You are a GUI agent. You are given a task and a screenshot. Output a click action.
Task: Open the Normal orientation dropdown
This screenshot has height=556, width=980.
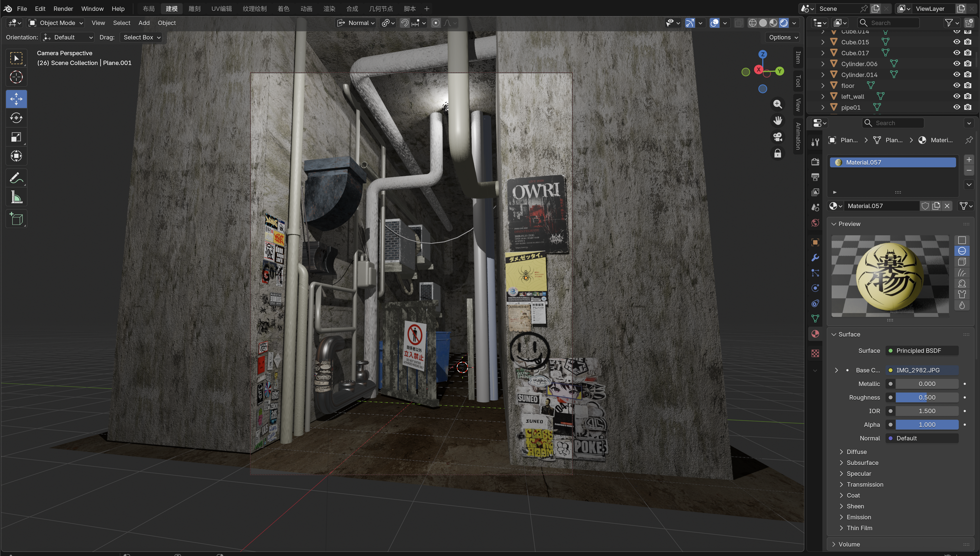point(356,23)
